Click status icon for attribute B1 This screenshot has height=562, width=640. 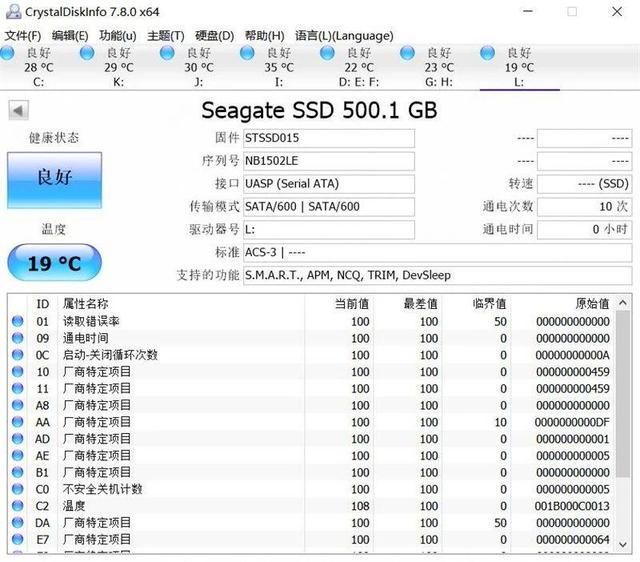pyautogui.click(x=18, y=472)
